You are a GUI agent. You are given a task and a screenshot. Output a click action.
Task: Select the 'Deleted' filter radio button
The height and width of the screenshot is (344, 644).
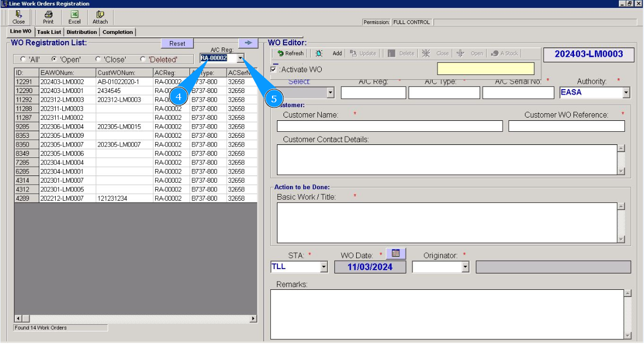(x=143, y=59)
